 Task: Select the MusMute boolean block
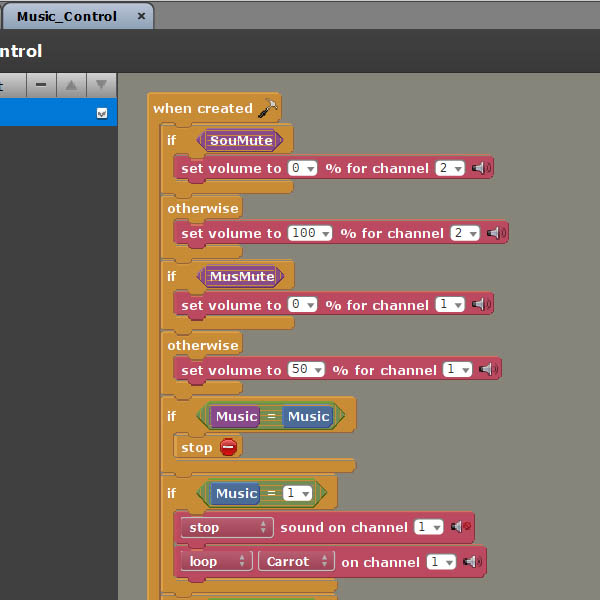(x=241, y=276)
